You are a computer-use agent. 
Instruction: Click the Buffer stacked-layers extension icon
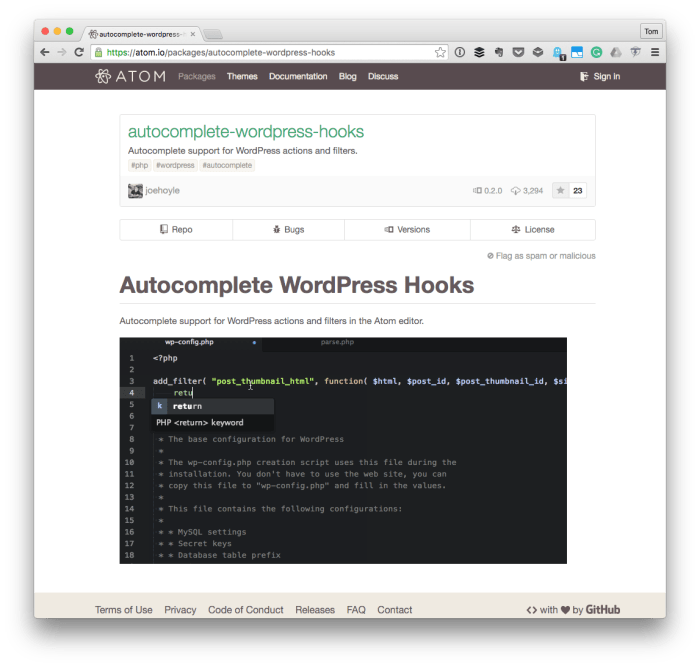[479, 52]
